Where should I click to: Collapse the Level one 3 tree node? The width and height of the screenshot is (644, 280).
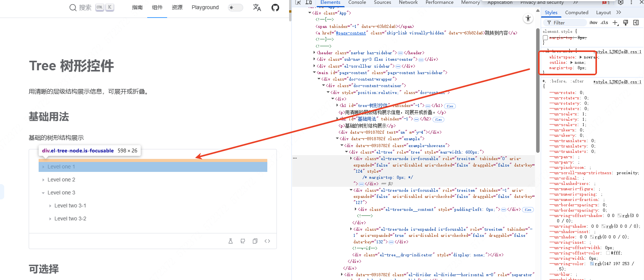(43, 193)
